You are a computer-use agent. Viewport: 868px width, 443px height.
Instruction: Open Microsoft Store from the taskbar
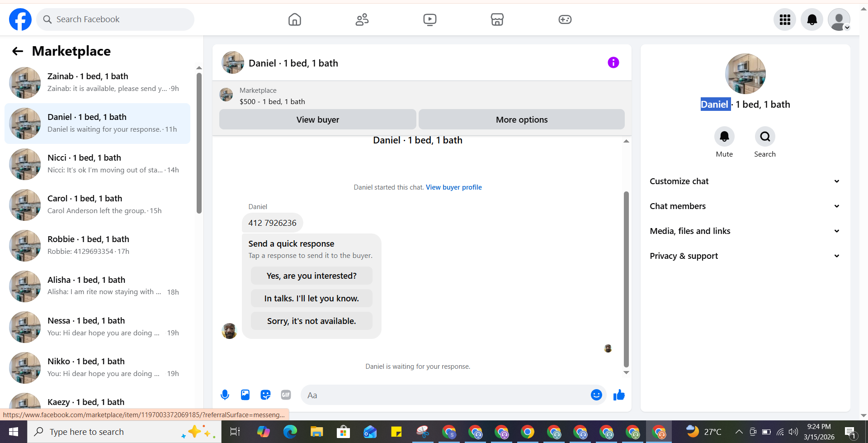click(343, 432)
